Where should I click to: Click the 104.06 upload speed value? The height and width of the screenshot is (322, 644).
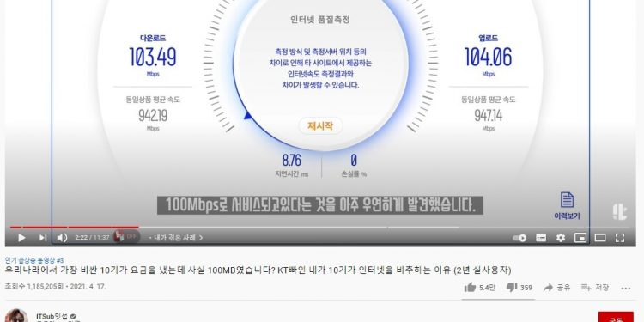[x=489, y=57]
